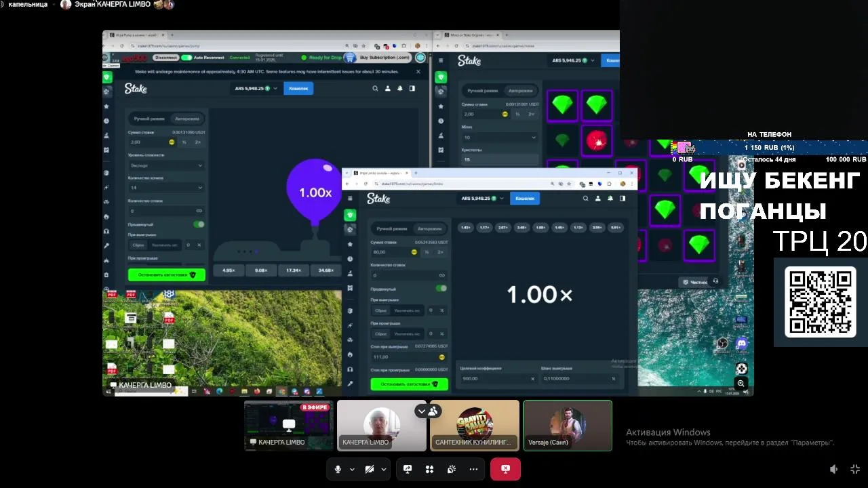Image resolution: width=868 pixels, height=488 pixels.
Task: Stop watching stream with red disconnect button
Action: [505, 469]
